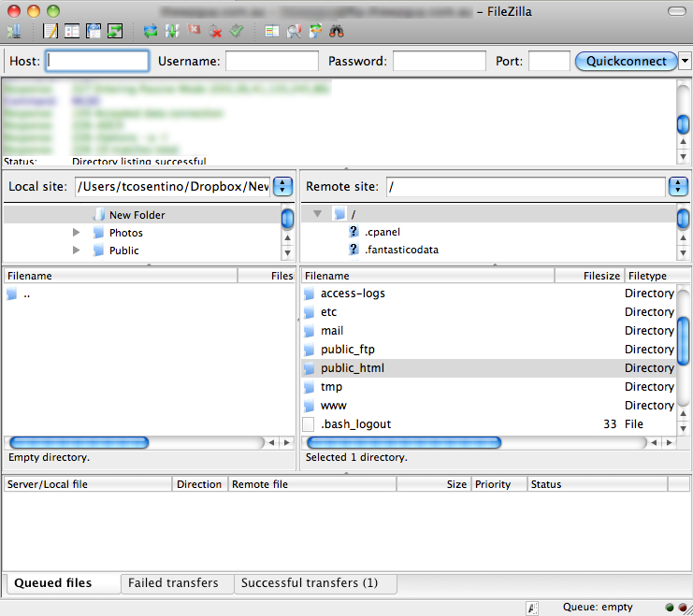693x616 pixels.
Task: Select the Photos folder in the local tree
Action: click(x=126, y=233)
